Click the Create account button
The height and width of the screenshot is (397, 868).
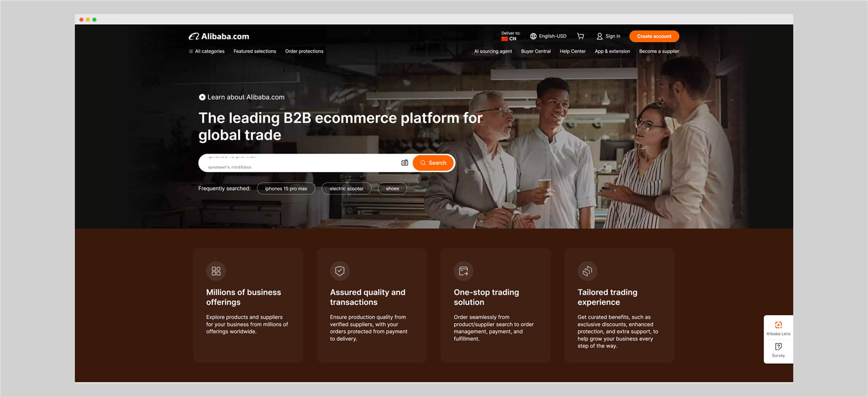coord(654,36)
